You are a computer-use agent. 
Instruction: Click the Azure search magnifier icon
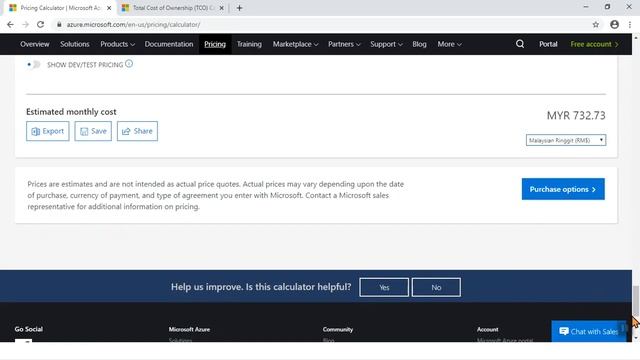coord(520,44)
